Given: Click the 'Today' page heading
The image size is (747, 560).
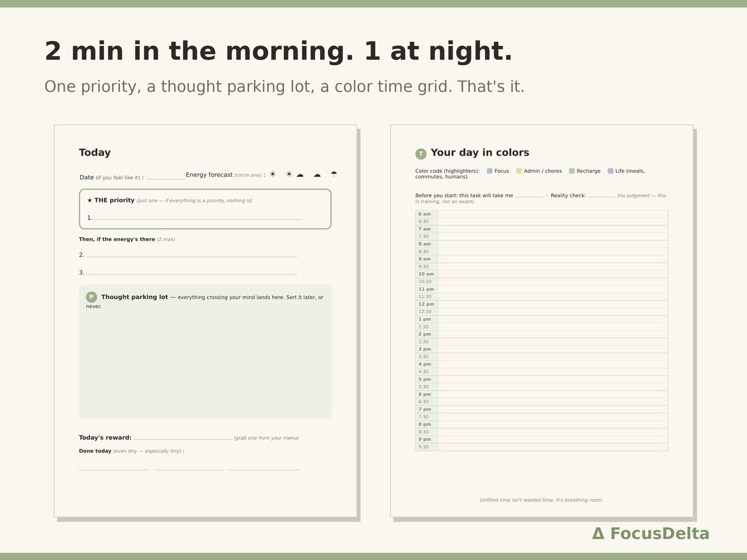Looking at the screenshot, I should click(95, 153).
